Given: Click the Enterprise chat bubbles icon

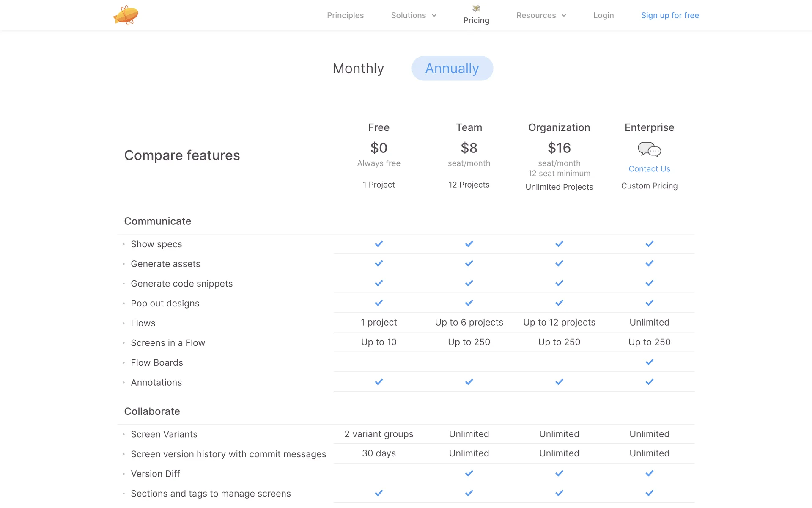Looking at the screenshot, I should (649, 149).
